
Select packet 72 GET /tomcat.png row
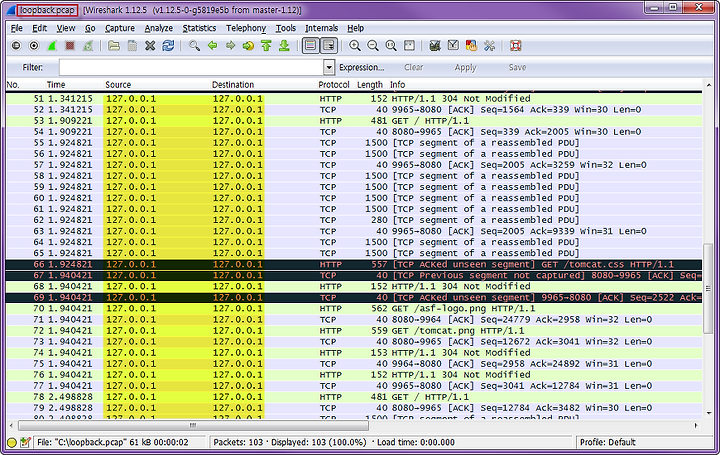(354, 331)
